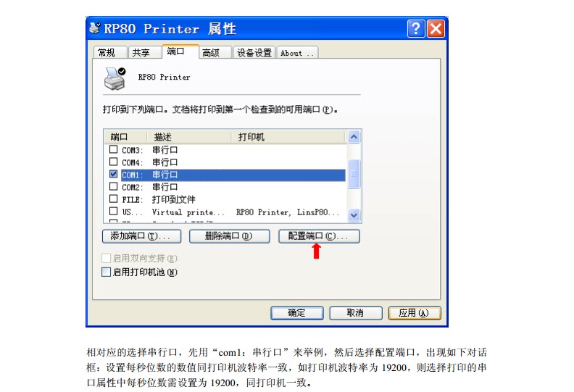Check the US... virtual printer port checkbox
Viewport: 574px width, 392px height.
[x=114, y=212]
